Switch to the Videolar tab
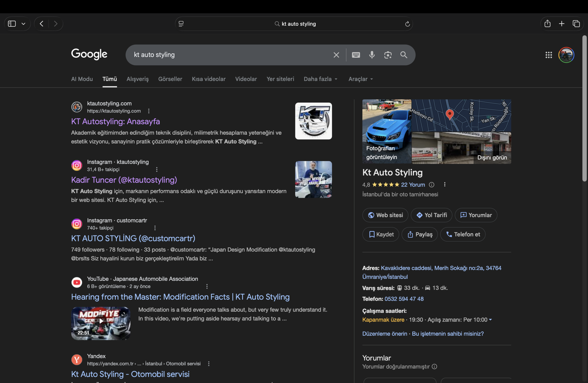The width and height of the screenshot is (588, 383). point(246,79)
